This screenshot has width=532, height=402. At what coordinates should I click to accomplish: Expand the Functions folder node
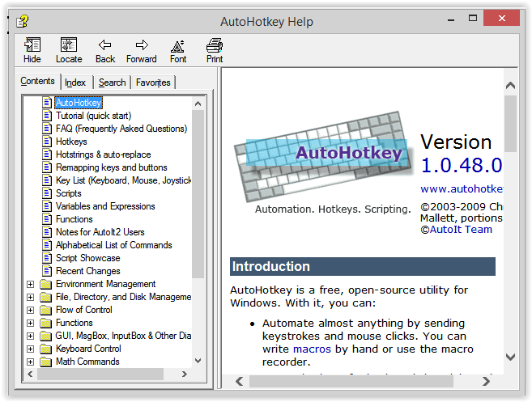[x=31, y=323]
